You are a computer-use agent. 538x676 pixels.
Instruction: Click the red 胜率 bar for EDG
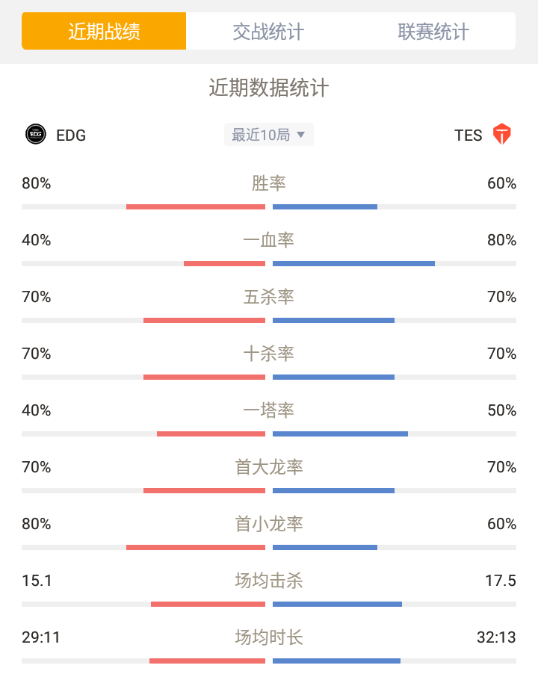pyautogui.click(x=195, y=207)
